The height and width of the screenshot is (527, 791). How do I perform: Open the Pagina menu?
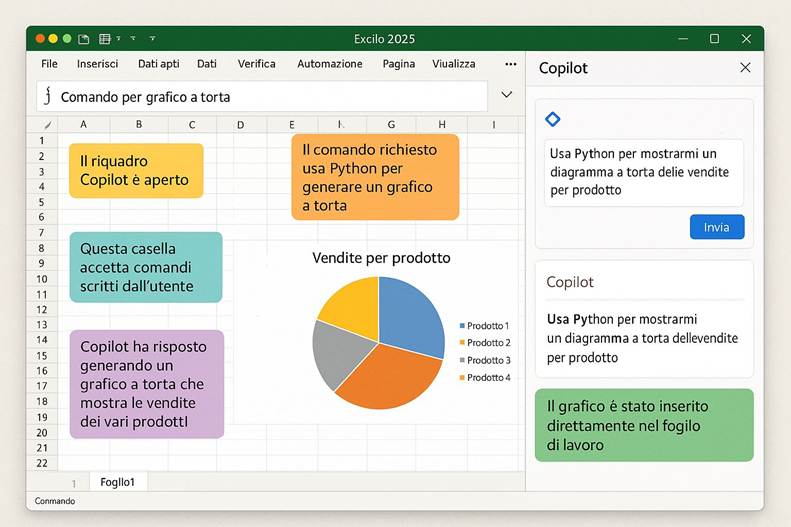pos(399,64)
